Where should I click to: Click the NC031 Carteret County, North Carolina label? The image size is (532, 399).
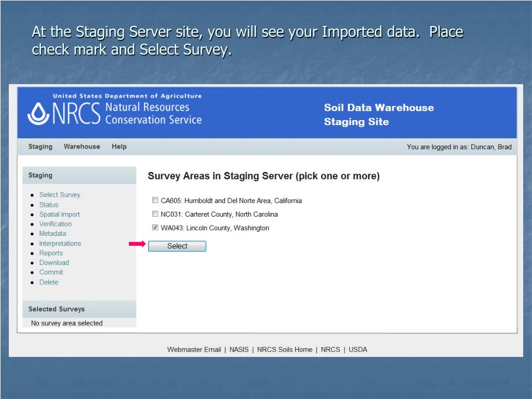[x=219, y=214]
